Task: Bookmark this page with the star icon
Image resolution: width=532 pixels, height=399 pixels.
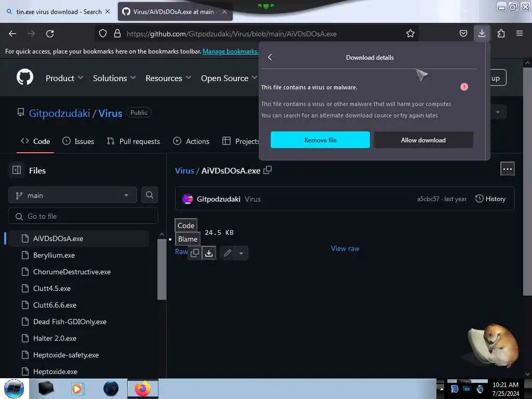Action: pyautogui.click(x=410, y=34)
